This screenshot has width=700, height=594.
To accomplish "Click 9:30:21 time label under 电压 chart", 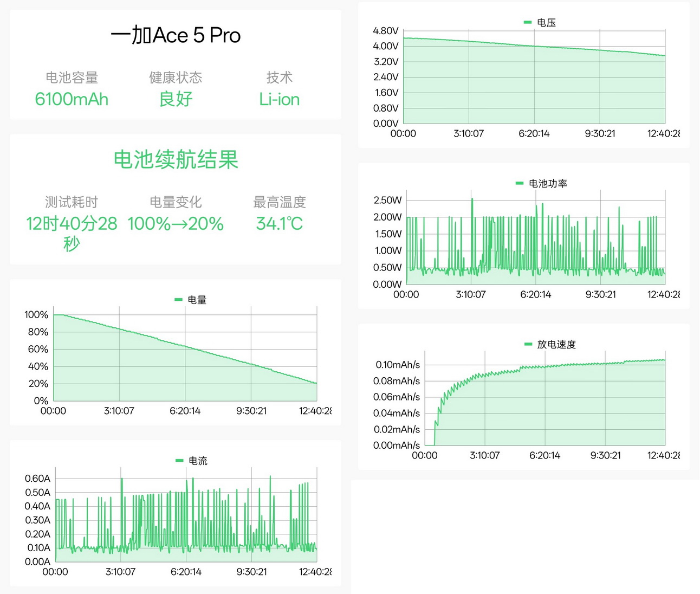I will (x=600, y=134).
